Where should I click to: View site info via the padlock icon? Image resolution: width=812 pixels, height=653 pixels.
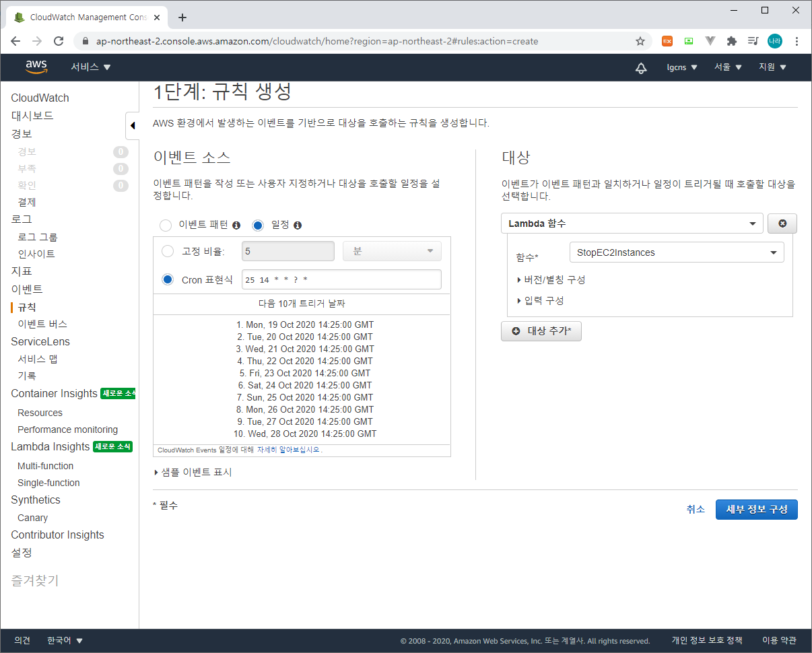85,41
